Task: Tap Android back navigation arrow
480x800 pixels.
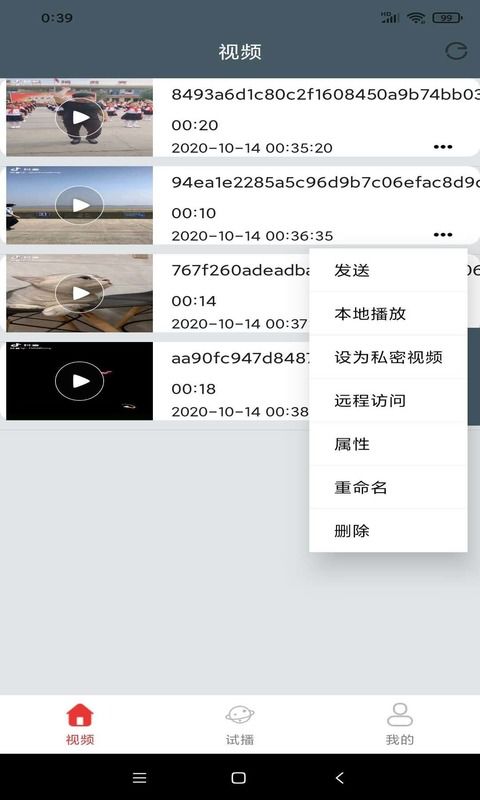Action: 340,778
